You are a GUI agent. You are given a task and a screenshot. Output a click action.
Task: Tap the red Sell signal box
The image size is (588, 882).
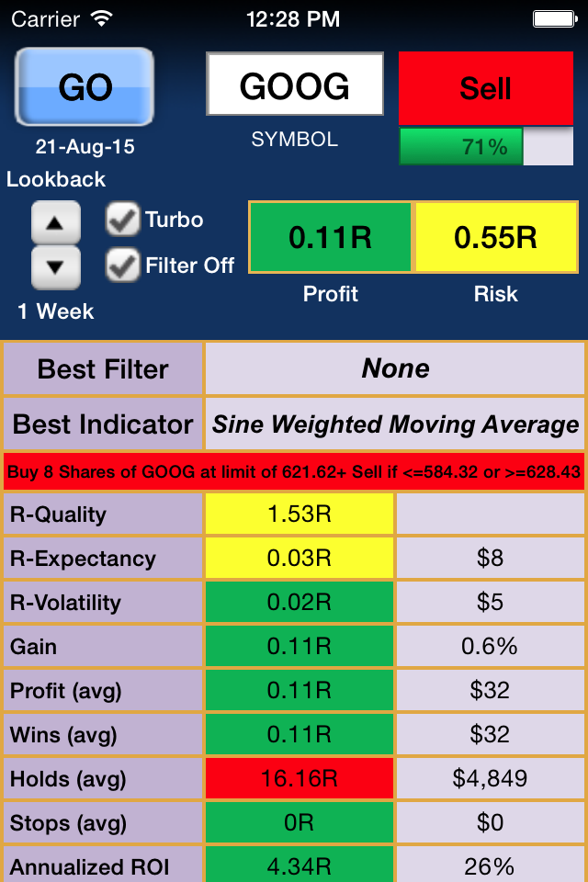coord(486,88)
